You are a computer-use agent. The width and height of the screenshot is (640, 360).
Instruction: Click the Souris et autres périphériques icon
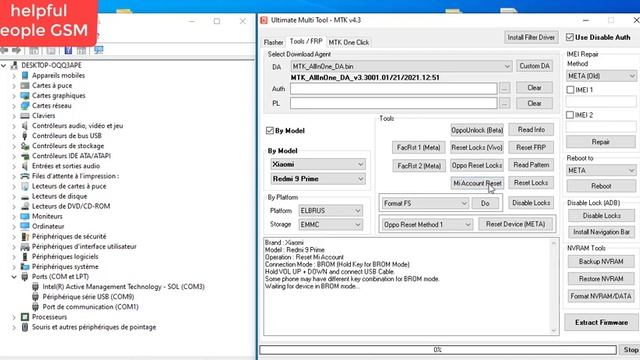[25, 327]
